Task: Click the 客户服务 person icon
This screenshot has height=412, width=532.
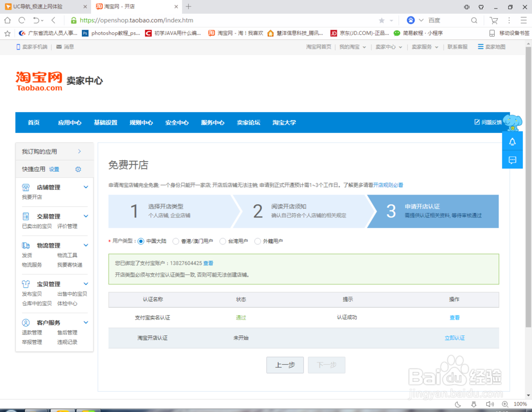Action: [x=26, y=323]
